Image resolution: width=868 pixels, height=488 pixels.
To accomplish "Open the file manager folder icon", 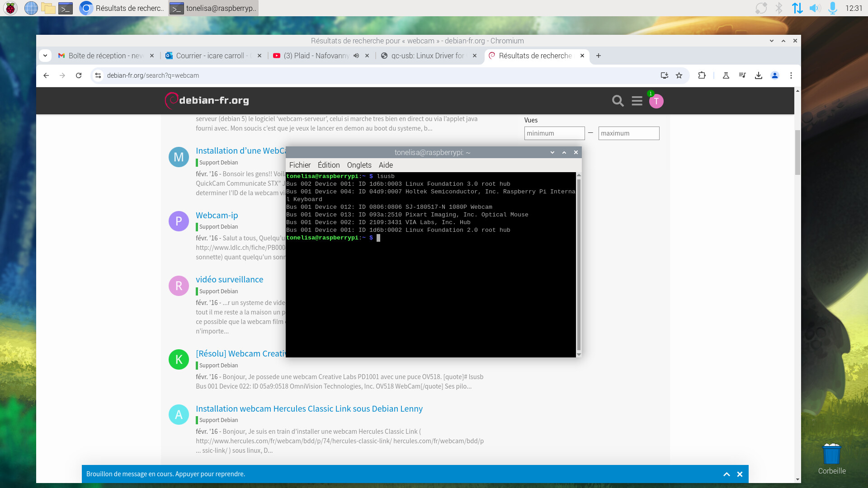I will tap(48, 8).
